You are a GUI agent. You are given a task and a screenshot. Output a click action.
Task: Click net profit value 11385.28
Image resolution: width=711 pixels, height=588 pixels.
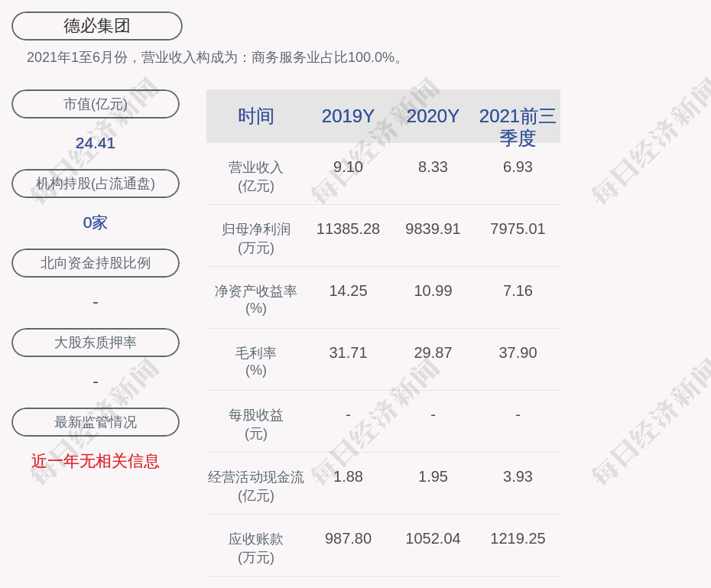[x=348, y=229]
